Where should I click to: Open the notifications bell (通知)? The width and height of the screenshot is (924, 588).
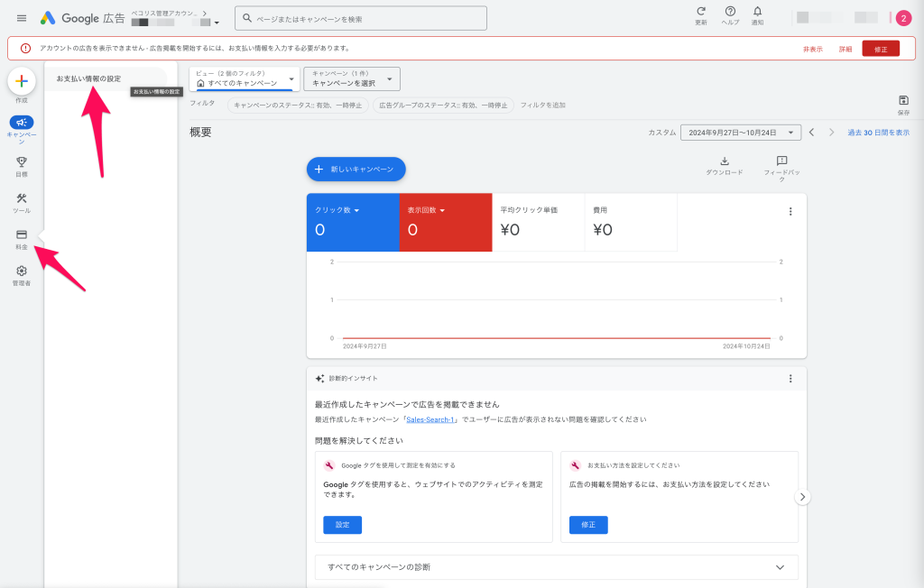757,12
